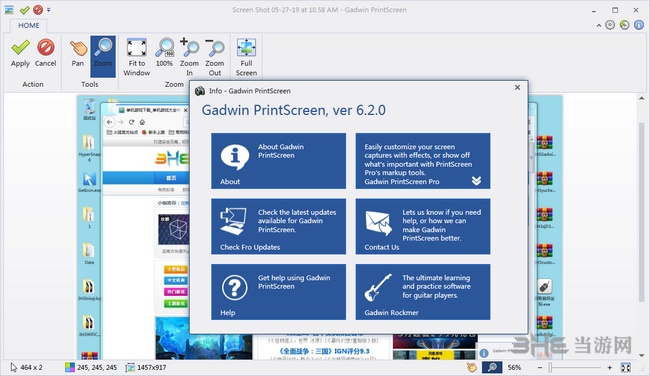The image size is (650, 376).
Task: Click the 245, 245, 245 color value
Action: point(97,367)
